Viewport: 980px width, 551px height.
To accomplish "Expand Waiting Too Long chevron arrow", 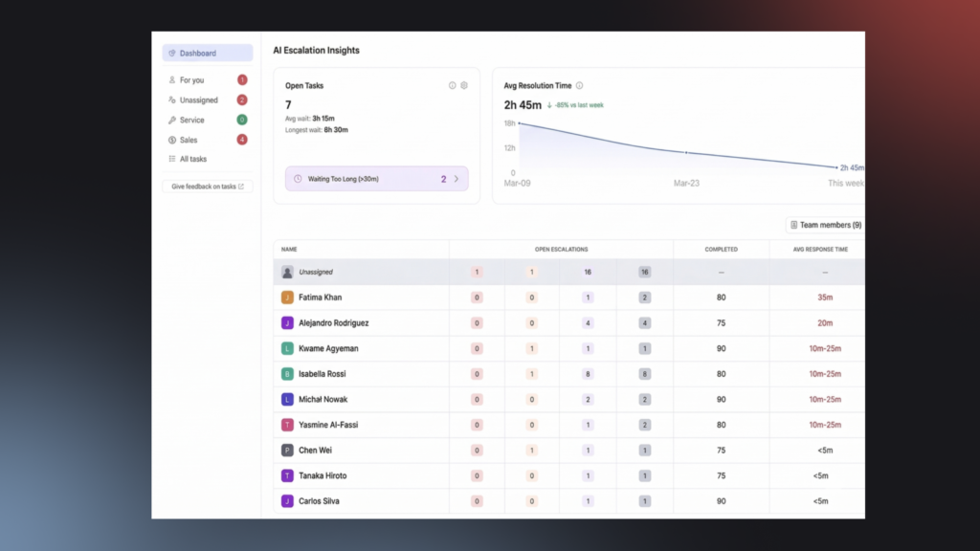I will (x=457, y=179).
